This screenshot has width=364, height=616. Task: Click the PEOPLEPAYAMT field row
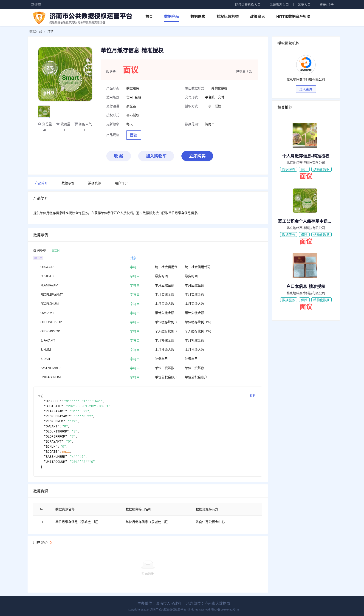148,294
